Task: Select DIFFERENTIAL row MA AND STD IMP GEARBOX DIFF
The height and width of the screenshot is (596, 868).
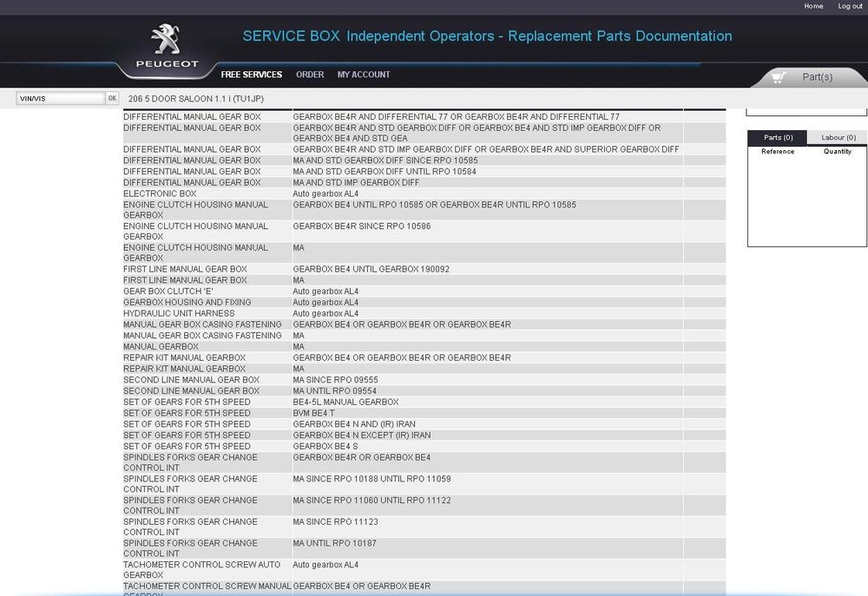Action: tap(424, 183)
